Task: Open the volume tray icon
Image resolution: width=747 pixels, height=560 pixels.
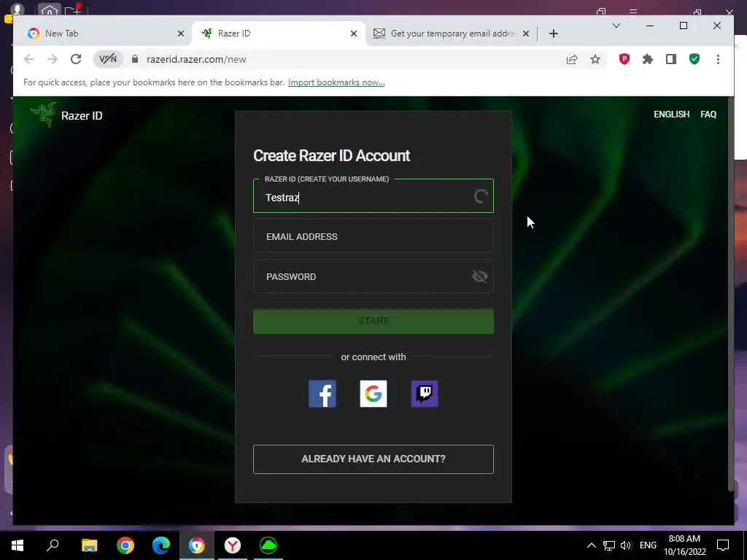Action: [x=625, y=545]
